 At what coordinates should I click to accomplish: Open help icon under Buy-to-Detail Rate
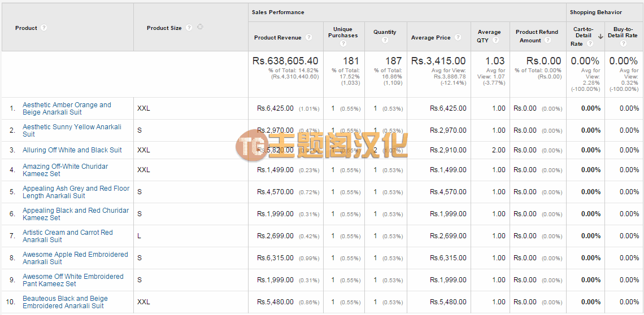point(623,43)
